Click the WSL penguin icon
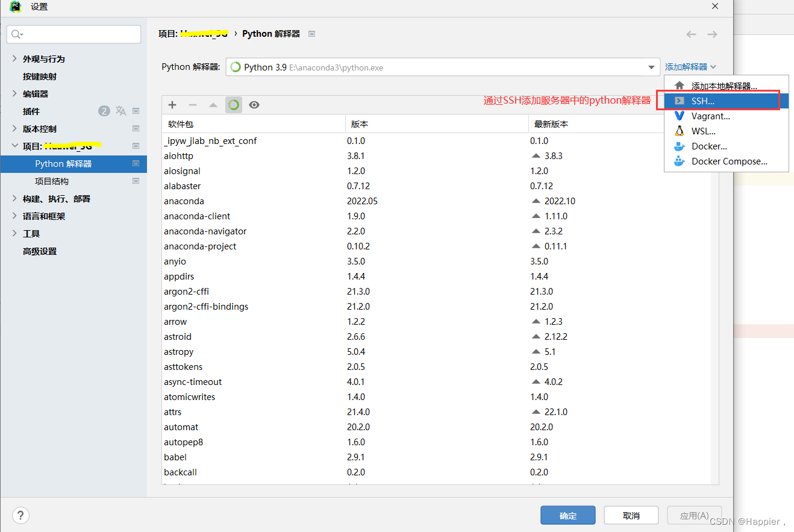This screenshot has width=794, height=532. (680, 131)
